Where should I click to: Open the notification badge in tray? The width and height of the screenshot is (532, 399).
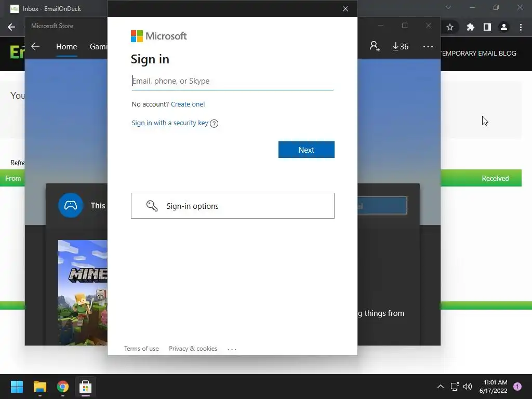coord(517,387)
